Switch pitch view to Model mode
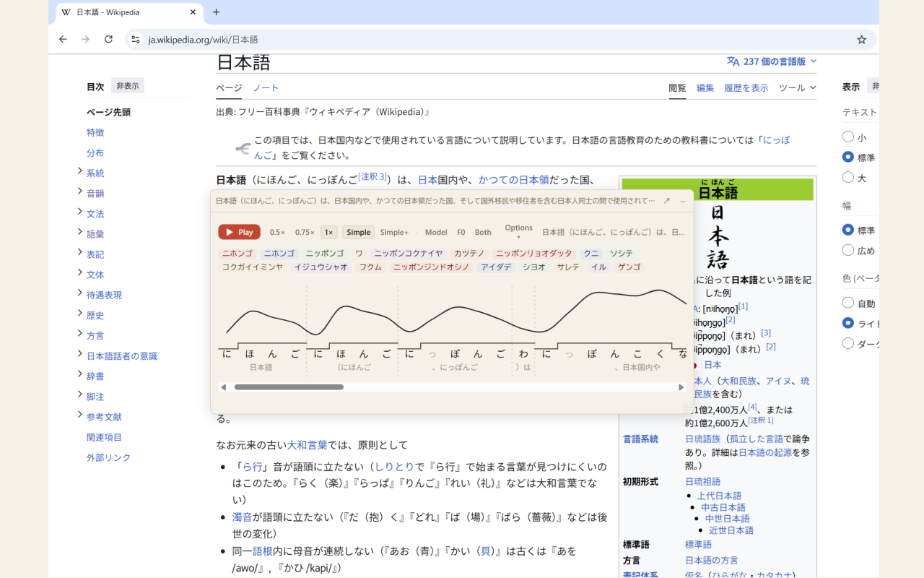The height and width of the screenshot is (578, 924). click(x=436, y=232)
